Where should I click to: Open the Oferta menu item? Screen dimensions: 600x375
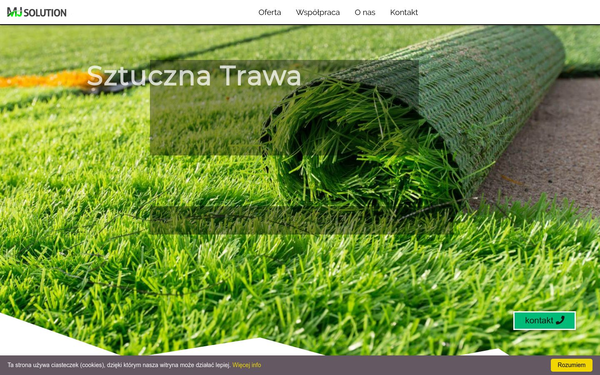coord(269,12)
